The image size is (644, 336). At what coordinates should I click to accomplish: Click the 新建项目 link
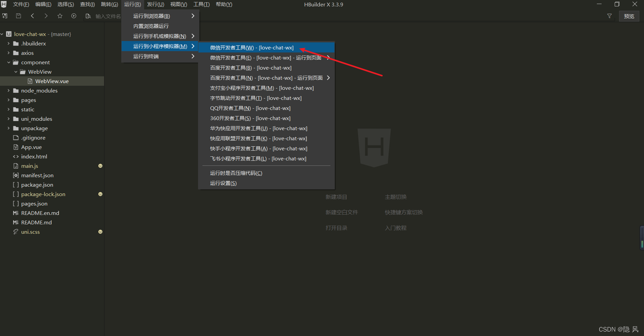[336, 197]
